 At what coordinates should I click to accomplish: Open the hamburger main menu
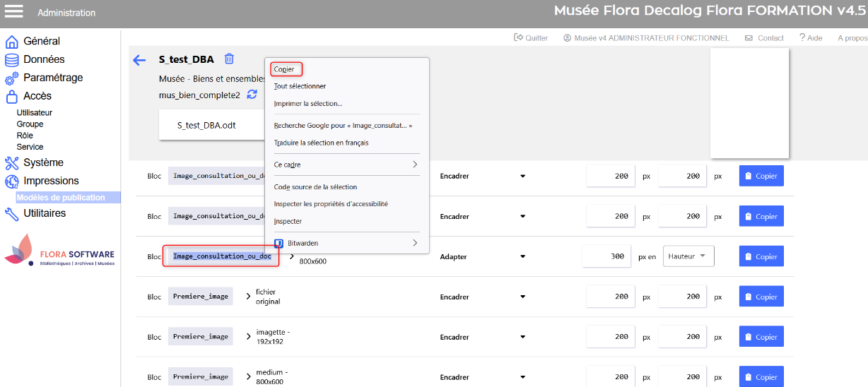point(14,12)
